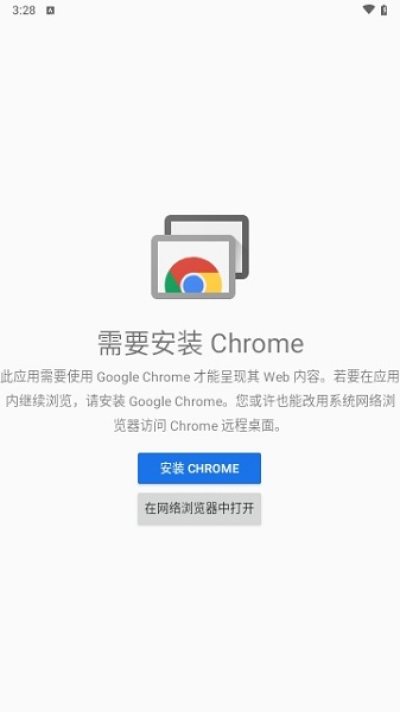This screenshot has width=400, height=712.
Task: Tap the green segment of Chrome logo
Action: coord(173,283)
